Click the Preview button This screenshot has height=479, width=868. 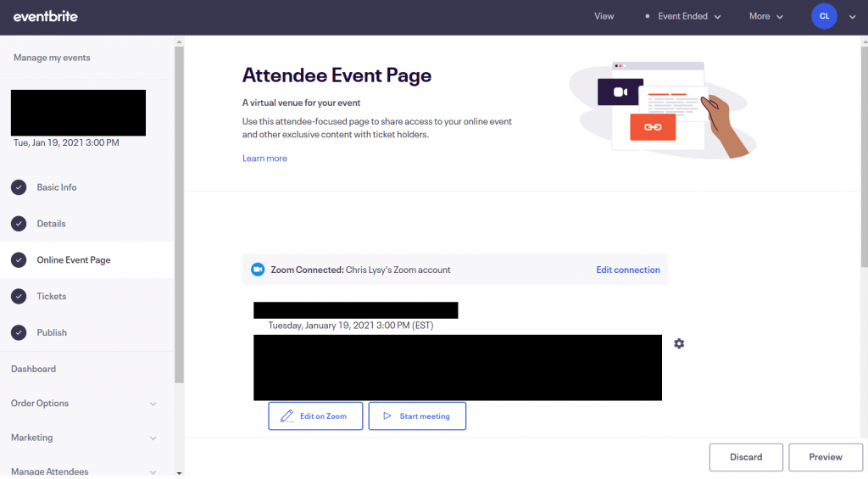[826, 457]
